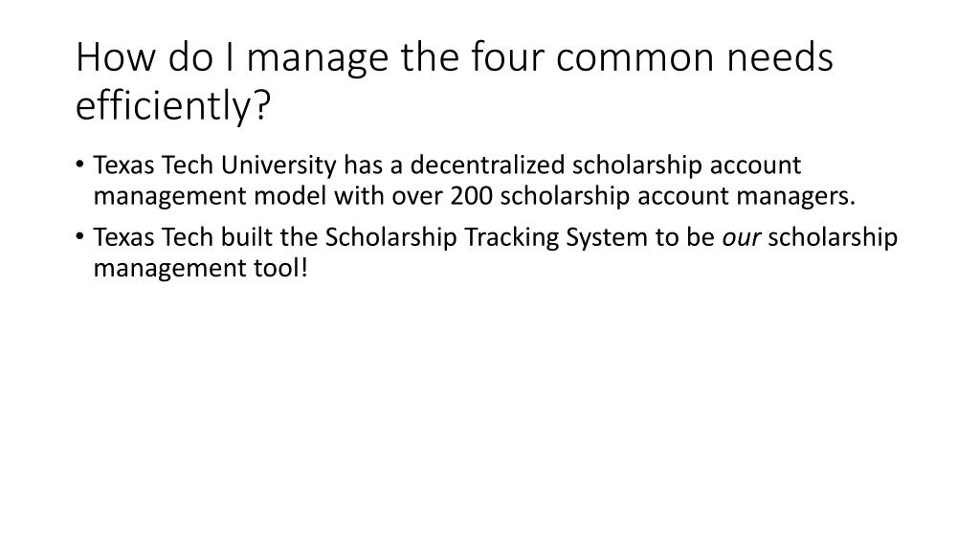The height and width of the screenshot is (551, 980).
Task: Click the word 'scholarship' after italic 'our'
Action: (x=833, y=238)
